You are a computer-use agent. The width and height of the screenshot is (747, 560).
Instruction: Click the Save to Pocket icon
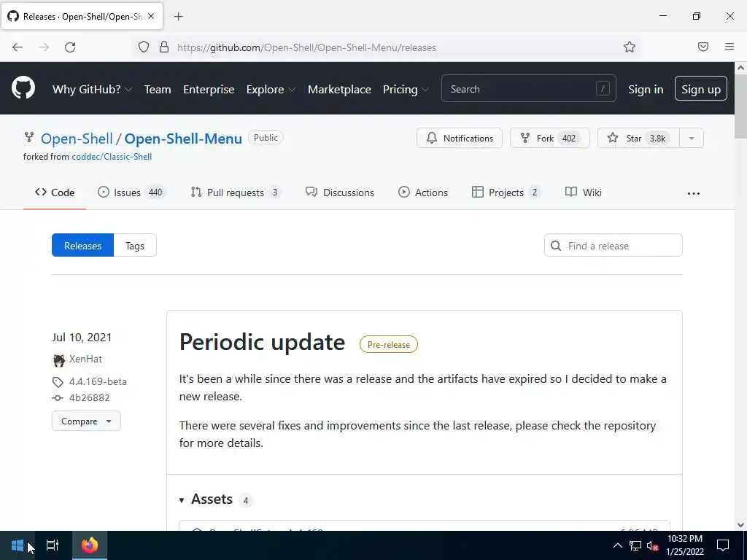[x=703, y=47]
